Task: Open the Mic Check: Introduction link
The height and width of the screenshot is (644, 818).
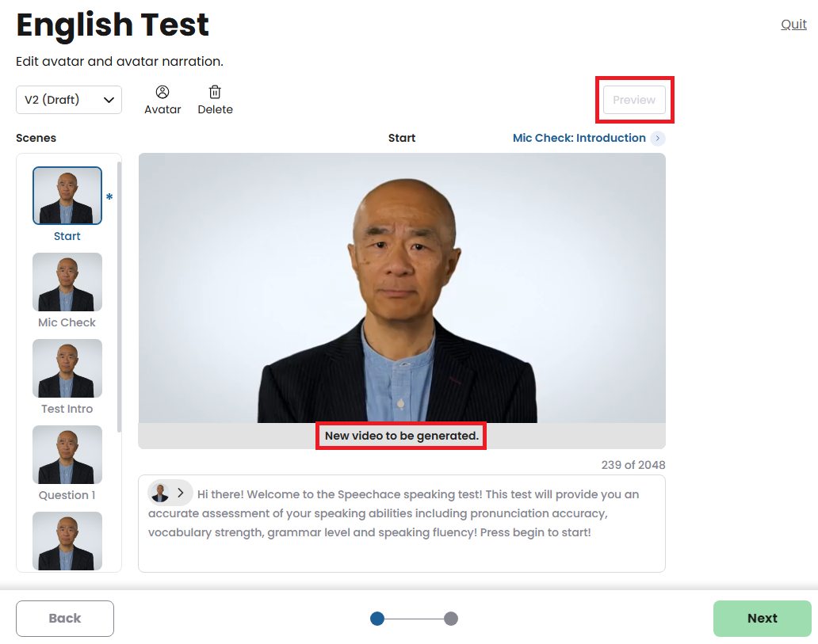Action: (579, 138)
